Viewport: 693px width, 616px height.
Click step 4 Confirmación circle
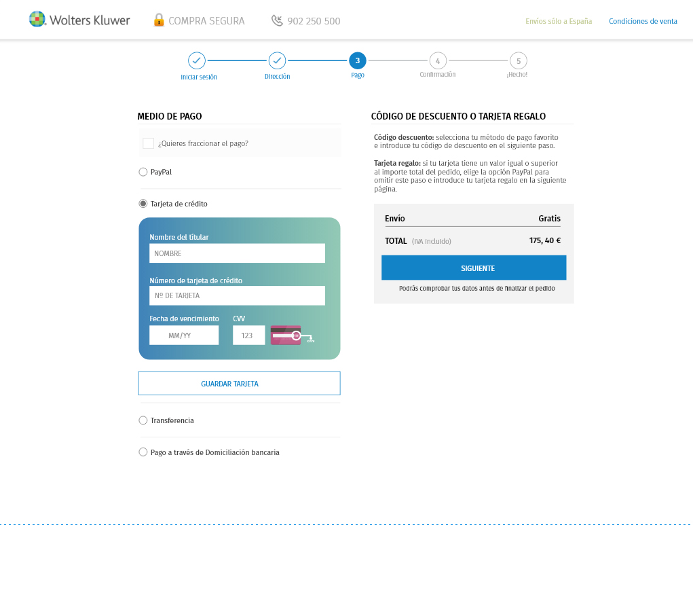pos(438,60)
